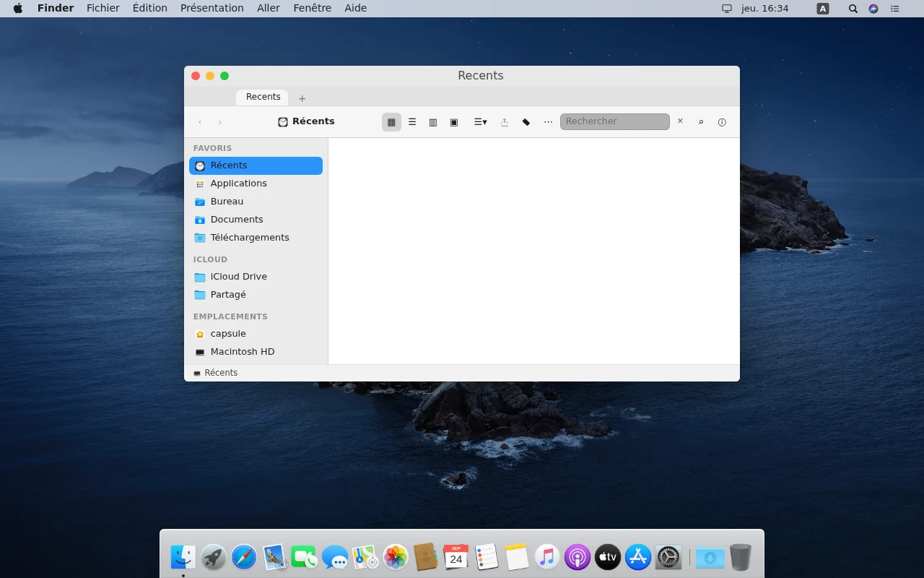Screen dimensions: 924x578
Task: Switch to column view
Action: (433, 122)
